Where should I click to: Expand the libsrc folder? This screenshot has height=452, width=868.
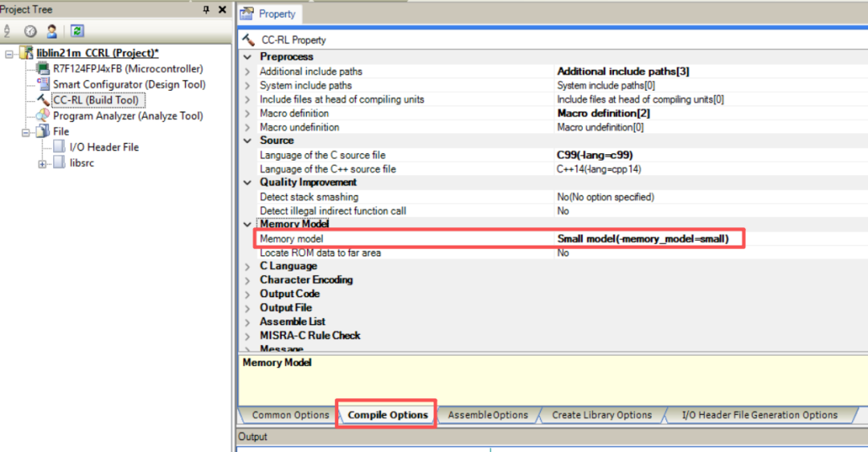[x=43, y=163]
